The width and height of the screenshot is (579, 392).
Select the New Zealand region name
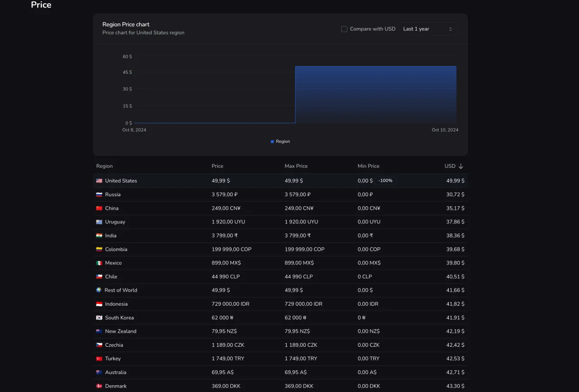point(120,331)
